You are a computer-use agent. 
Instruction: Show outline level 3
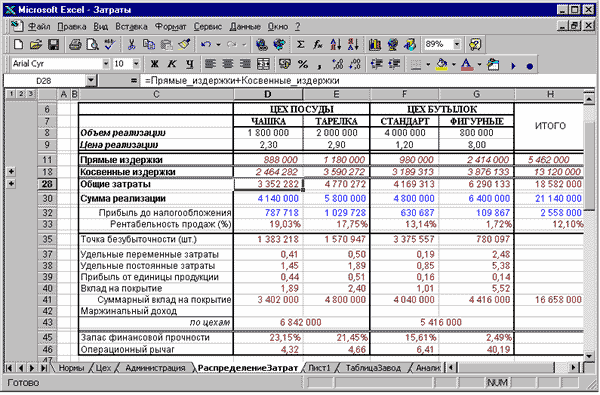coord(30,94)
